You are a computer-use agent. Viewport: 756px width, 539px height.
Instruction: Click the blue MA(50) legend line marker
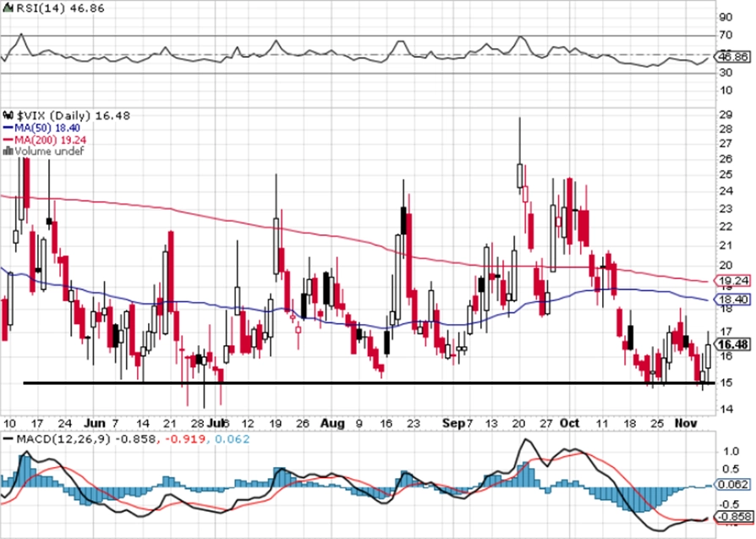click(8, 128)
